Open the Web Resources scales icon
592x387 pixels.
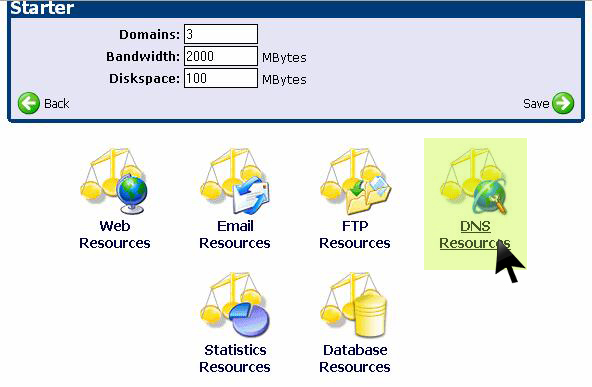pos(114,181)
